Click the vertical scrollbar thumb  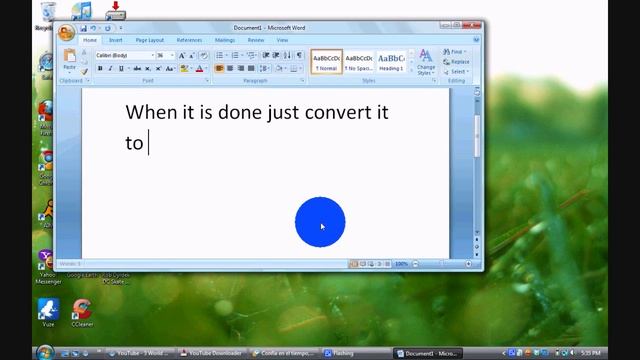[477, 136]
